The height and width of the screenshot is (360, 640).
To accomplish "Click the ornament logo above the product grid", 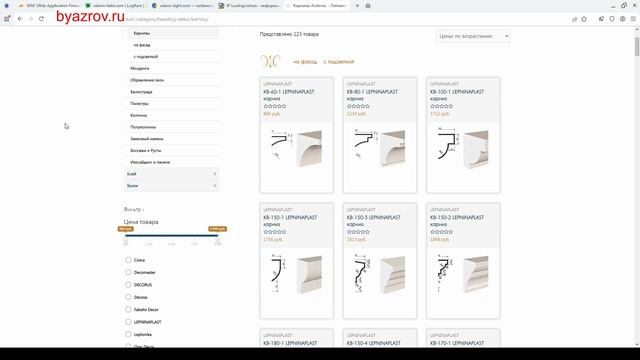I will point(270,62).
